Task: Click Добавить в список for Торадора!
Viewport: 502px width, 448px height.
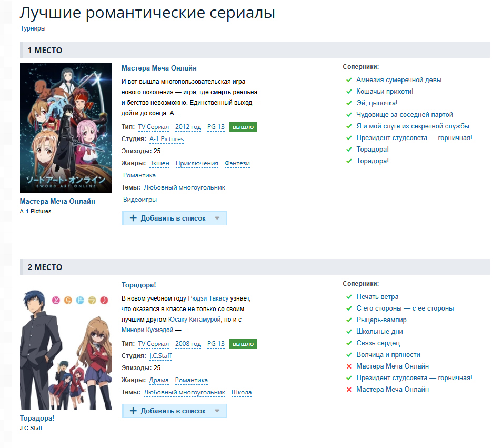Action: (174, 411)
